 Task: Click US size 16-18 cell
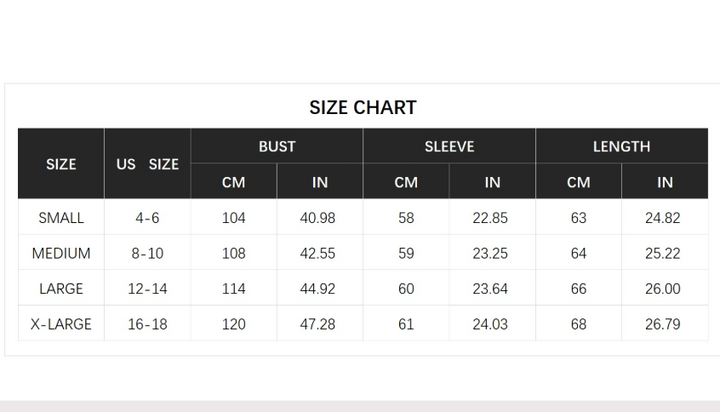coord(147,324)
